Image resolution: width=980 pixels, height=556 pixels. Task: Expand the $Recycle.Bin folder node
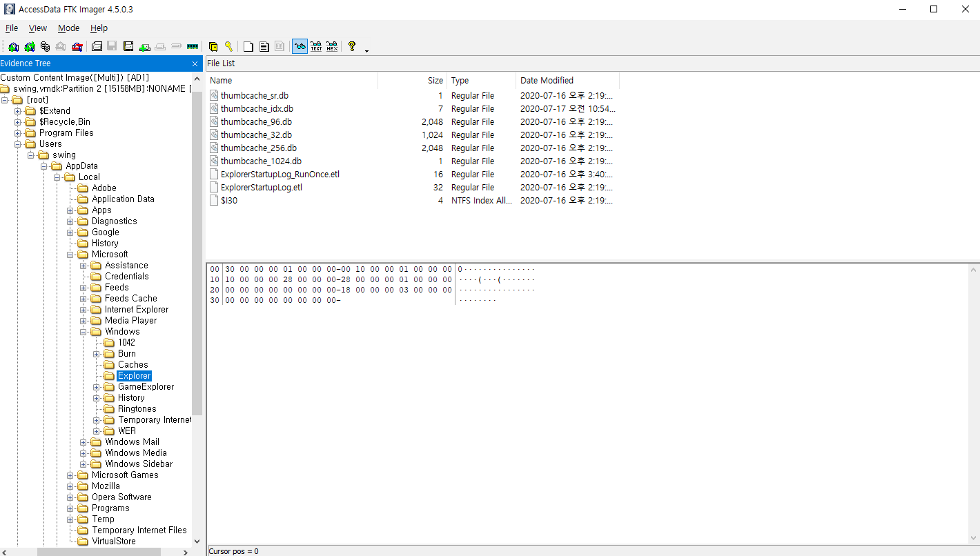[x=18, y=121]
